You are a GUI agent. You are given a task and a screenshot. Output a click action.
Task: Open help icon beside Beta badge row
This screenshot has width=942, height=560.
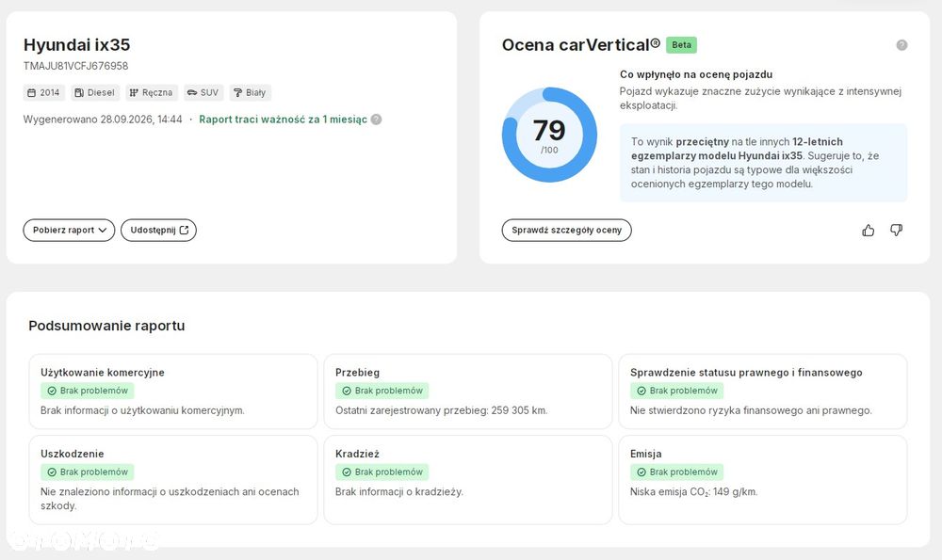(901, 45)
